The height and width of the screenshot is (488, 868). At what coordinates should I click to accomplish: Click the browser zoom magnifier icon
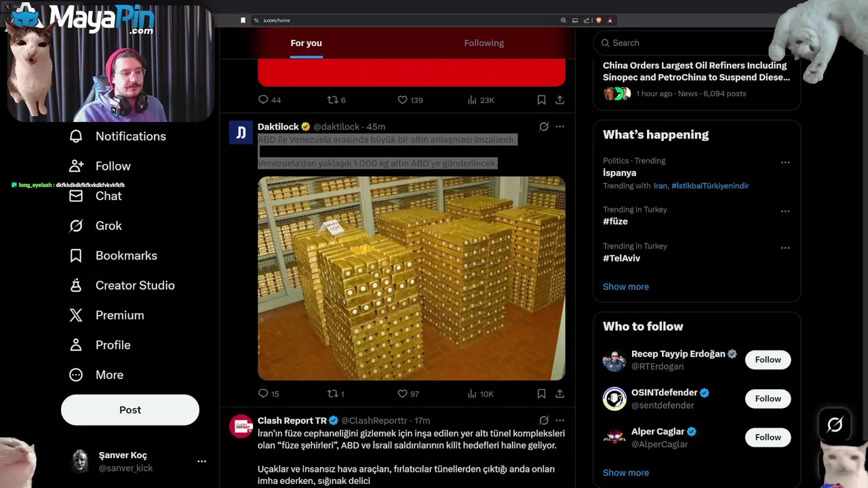click(563, 20)
